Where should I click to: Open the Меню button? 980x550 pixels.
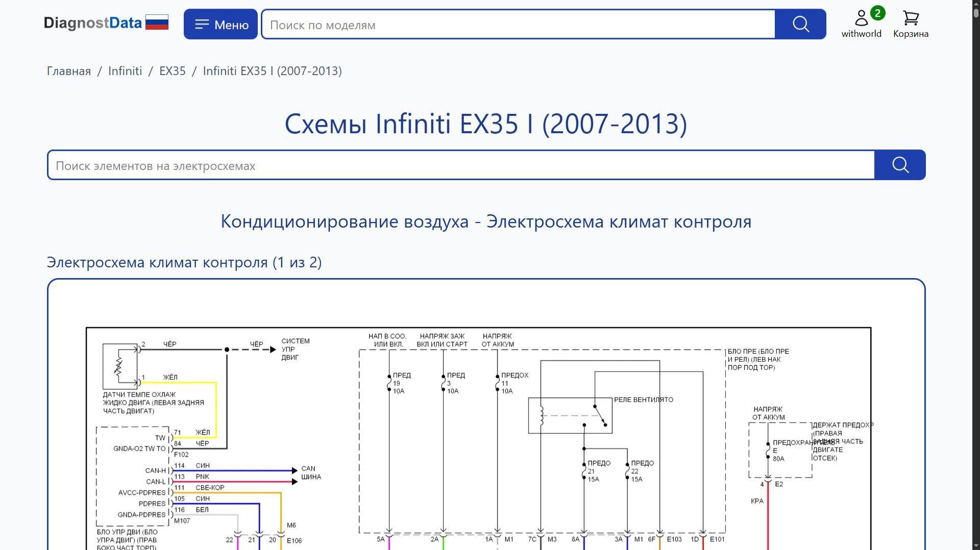click(220, 24)
